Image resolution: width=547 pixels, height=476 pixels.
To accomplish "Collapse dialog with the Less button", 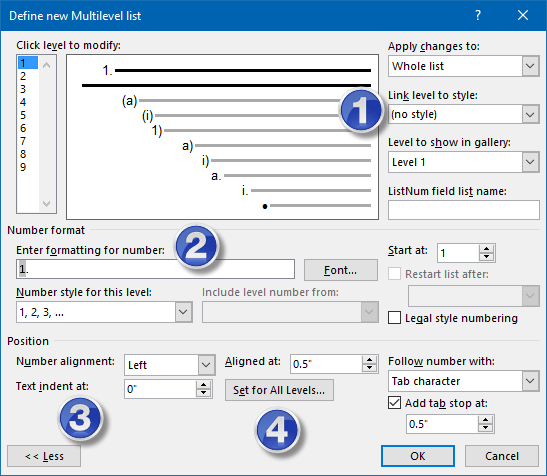I will click(44, 456).
